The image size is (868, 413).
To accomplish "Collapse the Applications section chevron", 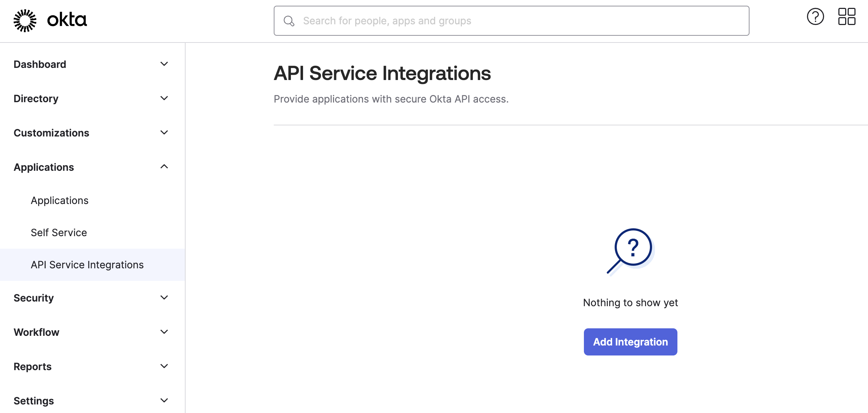I will pos(164,167).
